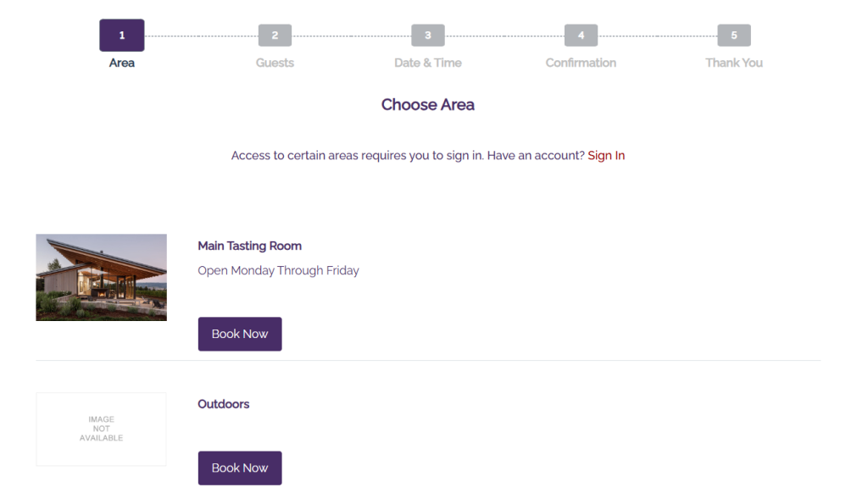Click the Outdoors image-not-available placeholder

102,429
